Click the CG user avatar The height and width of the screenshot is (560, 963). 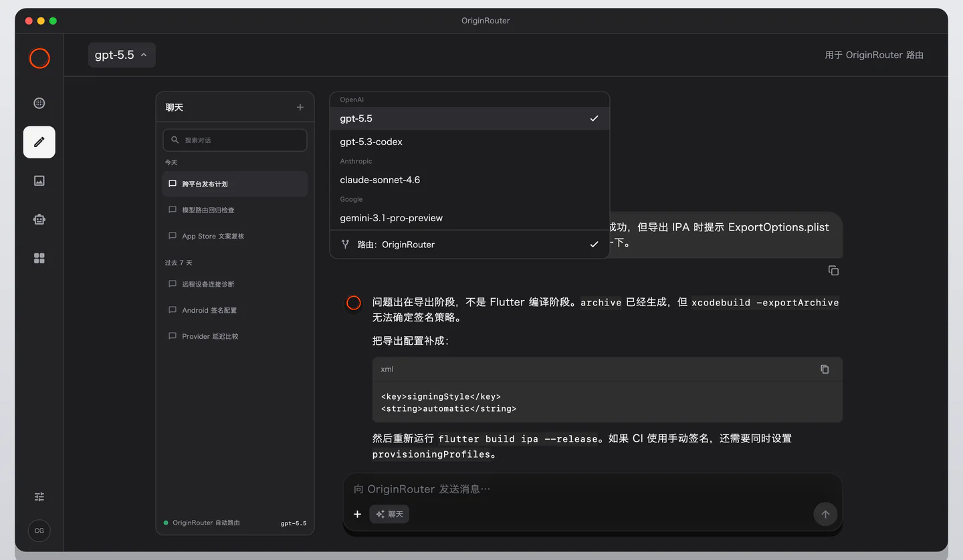(x=39, y=531)
